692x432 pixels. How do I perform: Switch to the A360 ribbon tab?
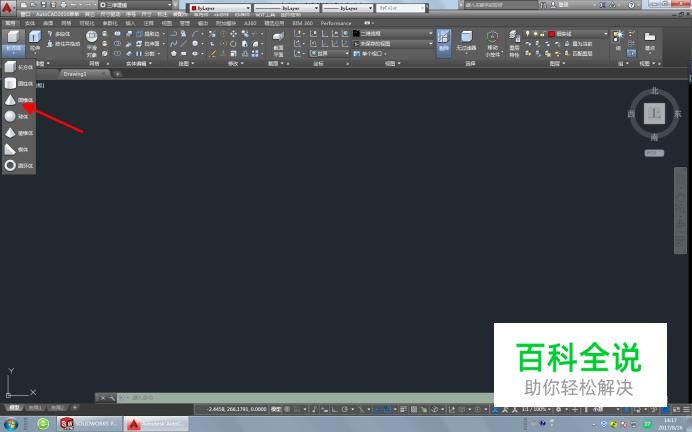(250, 23)
